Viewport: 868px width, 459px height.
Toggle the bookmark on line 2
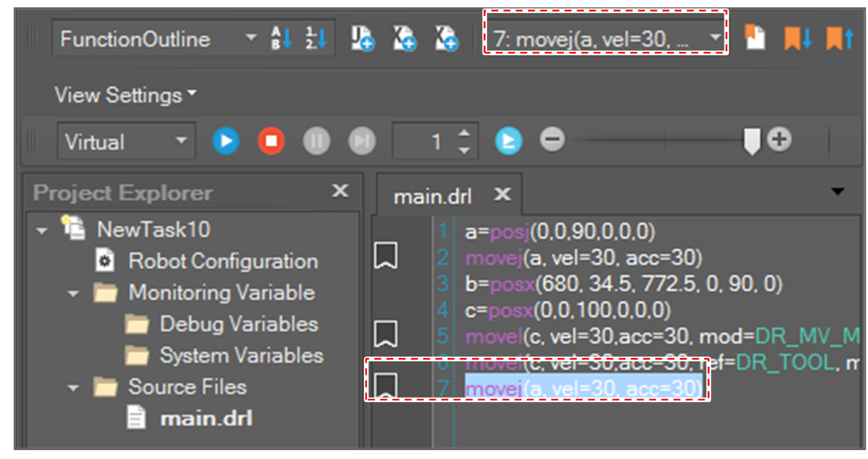(386, 257)
